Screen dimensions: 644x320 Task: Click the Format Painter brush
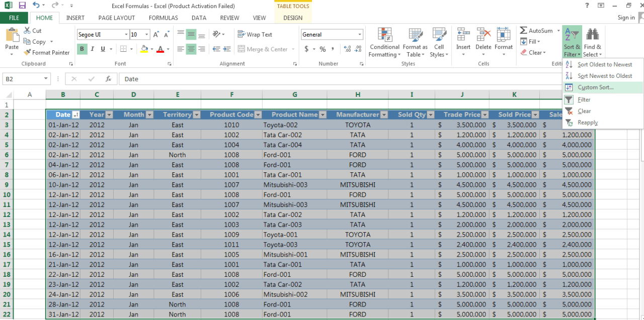pyautogui.click(x=27, y=52)
